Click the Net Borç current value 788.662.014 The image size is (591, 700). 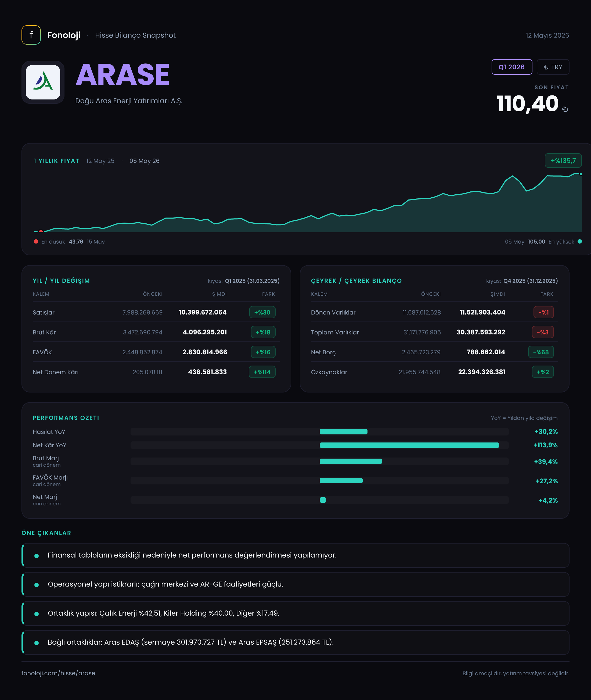[x=486, y=352]
